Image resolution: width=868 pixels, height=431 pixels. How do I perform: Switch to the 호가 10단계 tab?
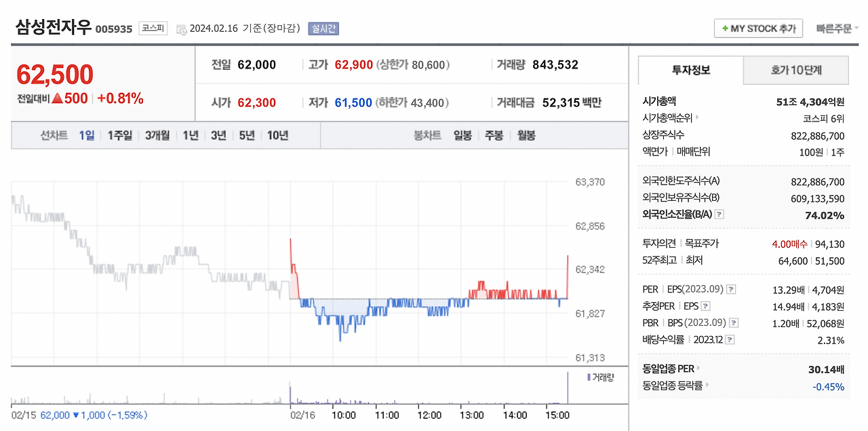(795, 70)
